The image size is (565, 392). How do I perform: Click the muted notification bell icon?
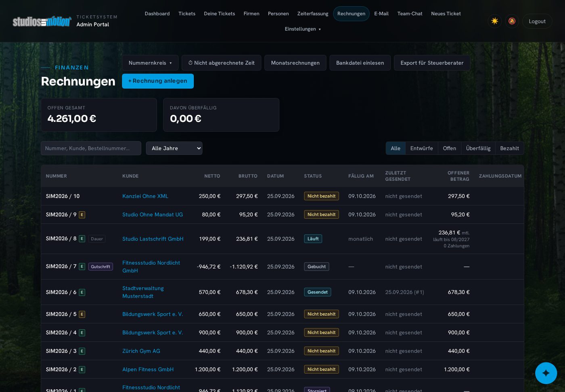tap(512, 21)
